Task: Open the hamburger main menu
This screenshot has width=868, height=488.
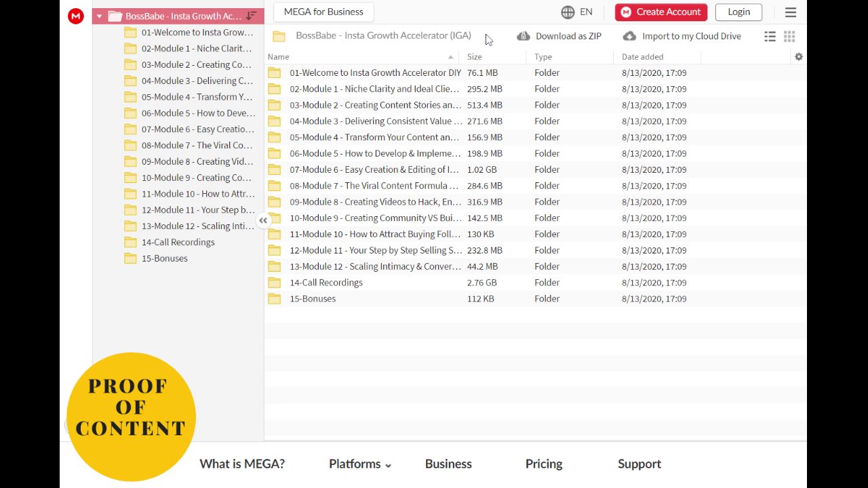Action: [x=791, y=12]
